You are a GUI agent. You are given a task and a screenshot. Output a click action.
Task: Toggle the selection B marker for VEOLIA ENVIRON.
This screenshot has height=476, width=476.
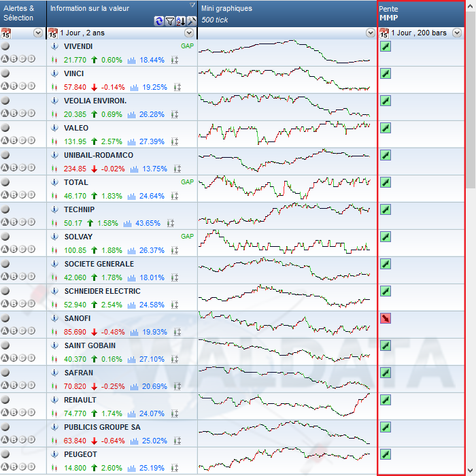click(x=14, y=114)
